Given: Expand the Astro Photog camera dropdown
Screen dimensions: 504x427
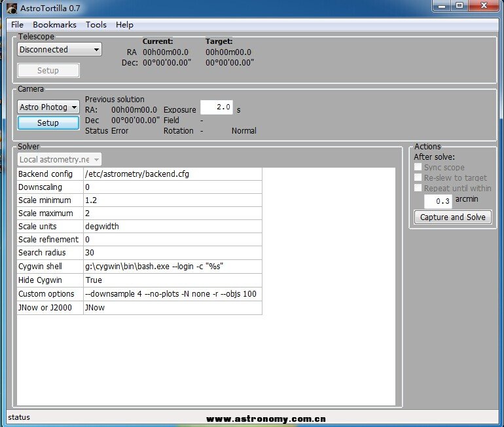Looking at the screenshot, I should tap(48, 107).
